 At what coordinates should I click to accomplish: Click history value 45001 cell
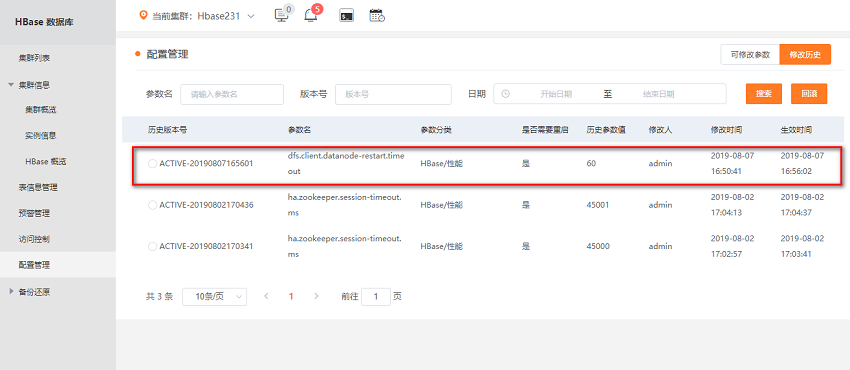tap(598, 205)
